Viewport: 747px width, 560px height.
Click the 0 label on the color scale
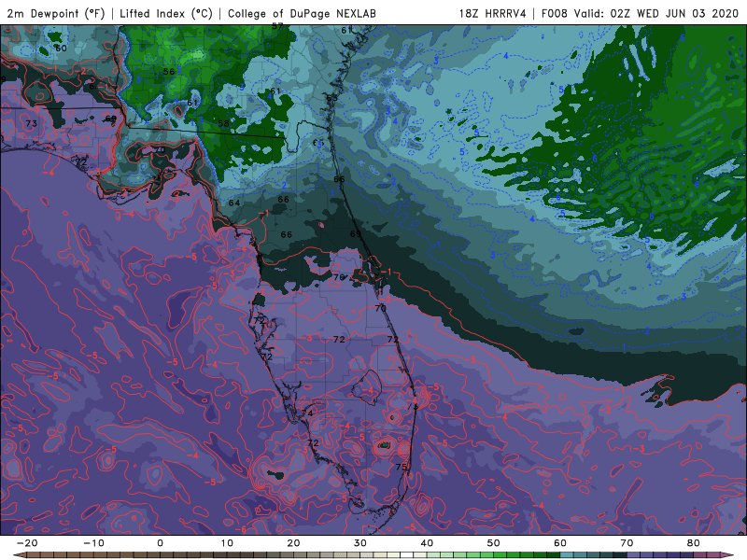pos(160,543)
